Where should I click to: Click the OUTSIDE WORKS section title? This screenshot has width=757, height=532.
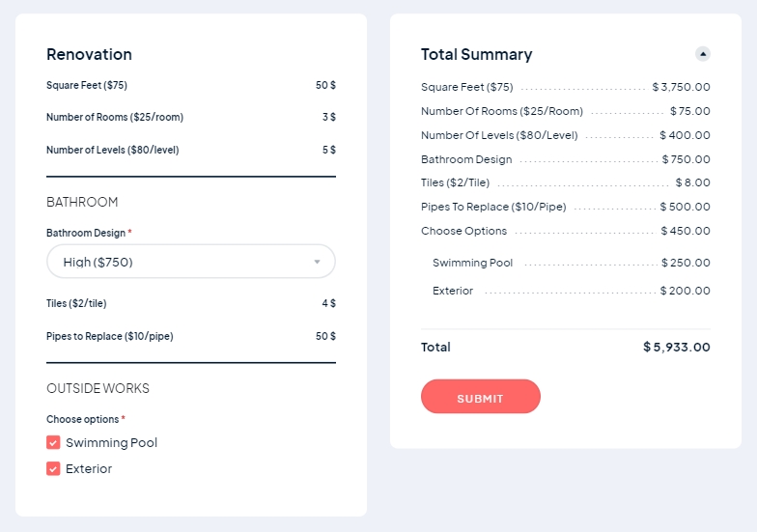98,388
